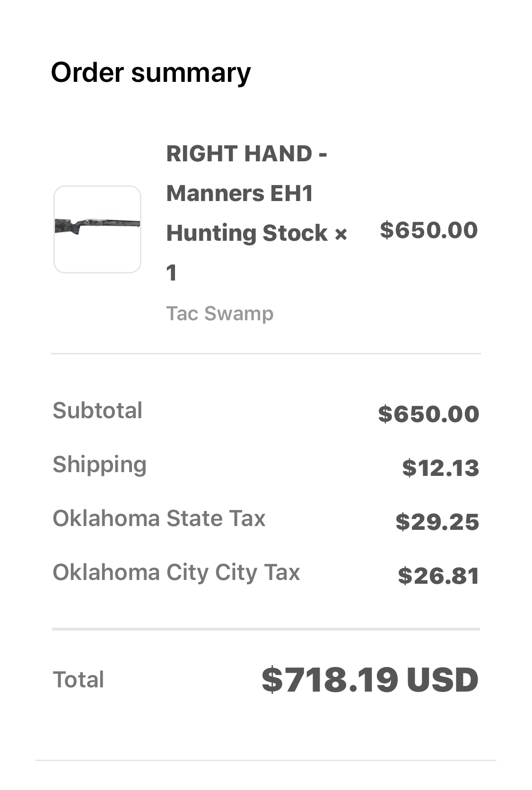The image size is (532, 790).
Task: Click the Oklahoma State Tax label
Action: click(x=159, y=518)
